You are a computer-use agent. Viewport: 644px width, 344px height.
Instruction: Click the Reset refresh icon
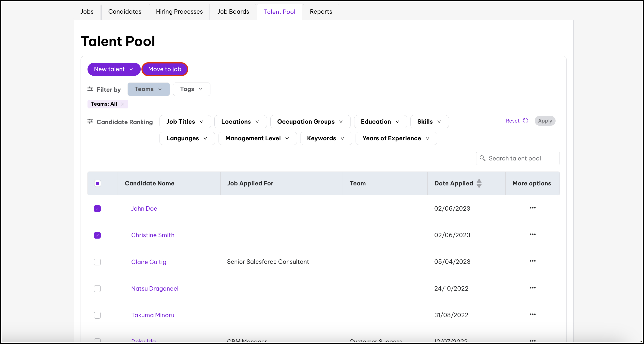tap(525, 121)
